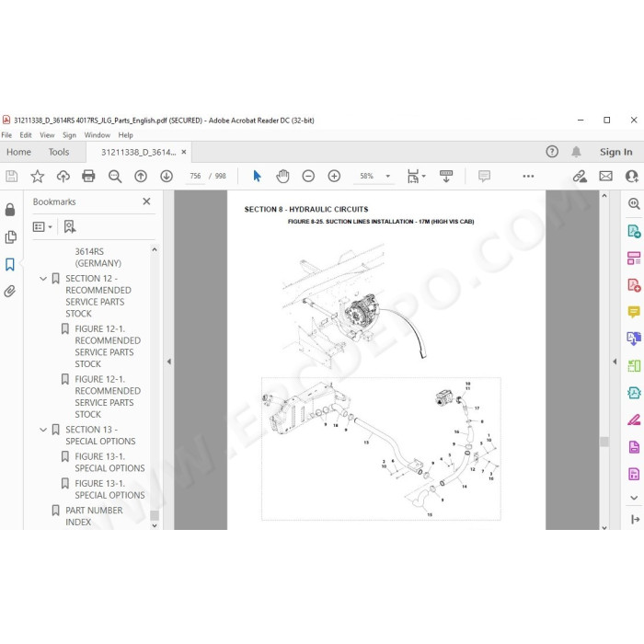The image size is (644, 644).
Task: Collapse SECTION 12 bookmark
Action: pyautogui.click(x=43, y=279)
